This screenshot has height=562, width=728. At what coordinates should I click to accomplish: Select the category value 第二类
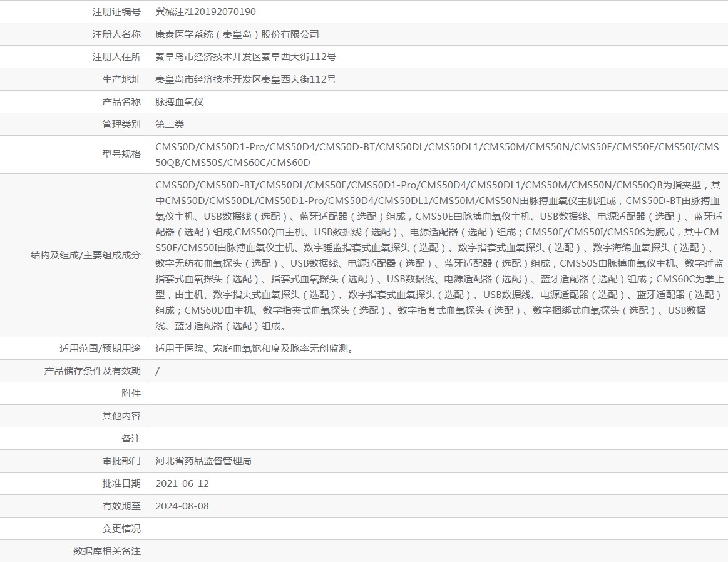170,125
